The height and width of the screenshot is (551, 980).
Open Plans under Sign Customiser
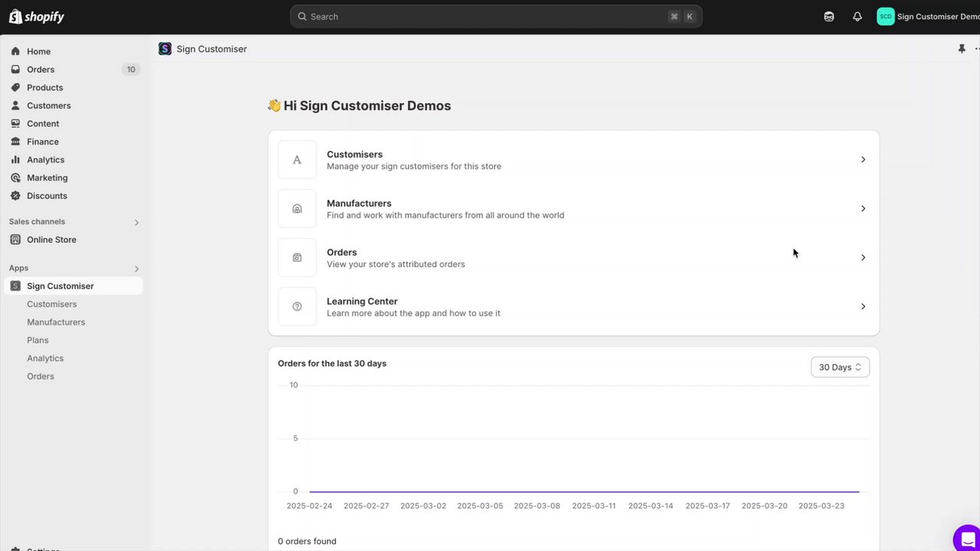tap(38, 341)
